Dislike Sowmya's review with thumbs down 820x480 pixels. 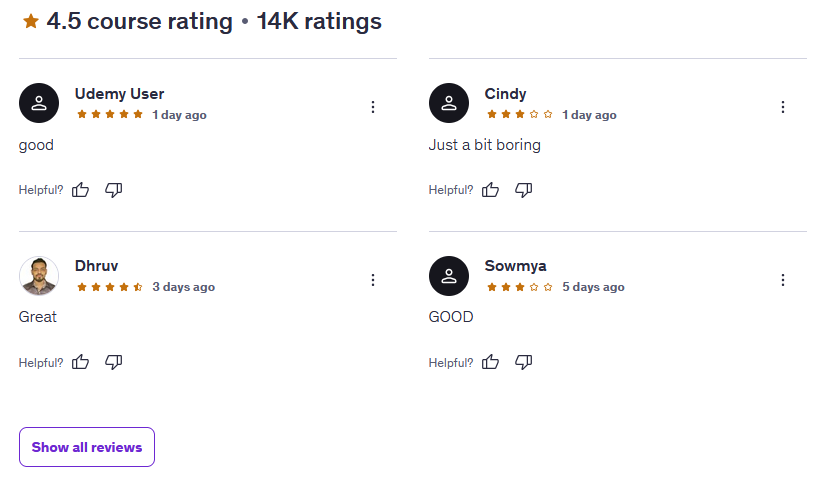(x=524, y=362)
